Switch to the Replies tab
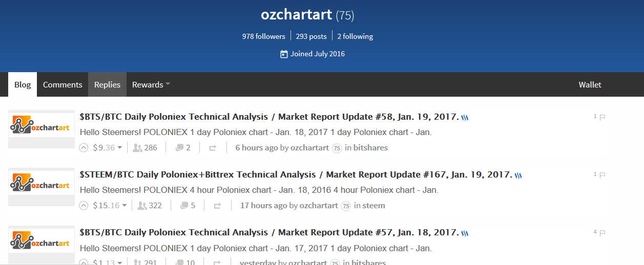This screenshot has height=265, width=644. point(107,85)
